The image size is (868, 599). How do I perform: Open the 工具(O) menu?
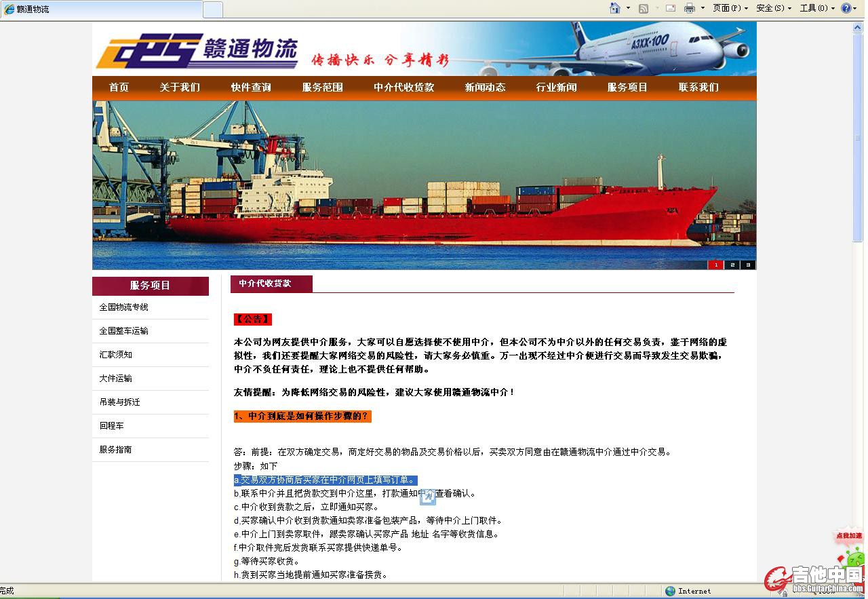coord(817,8)
